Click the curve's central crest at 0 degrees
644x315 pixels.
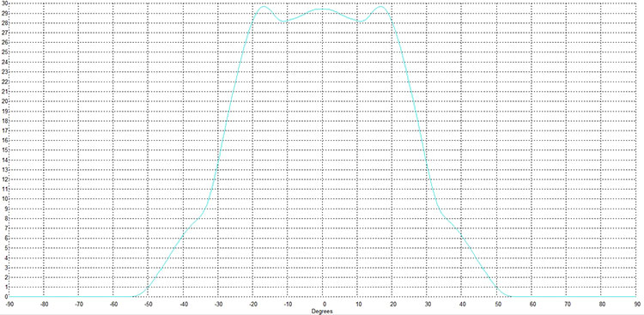(x=323, y=9)
